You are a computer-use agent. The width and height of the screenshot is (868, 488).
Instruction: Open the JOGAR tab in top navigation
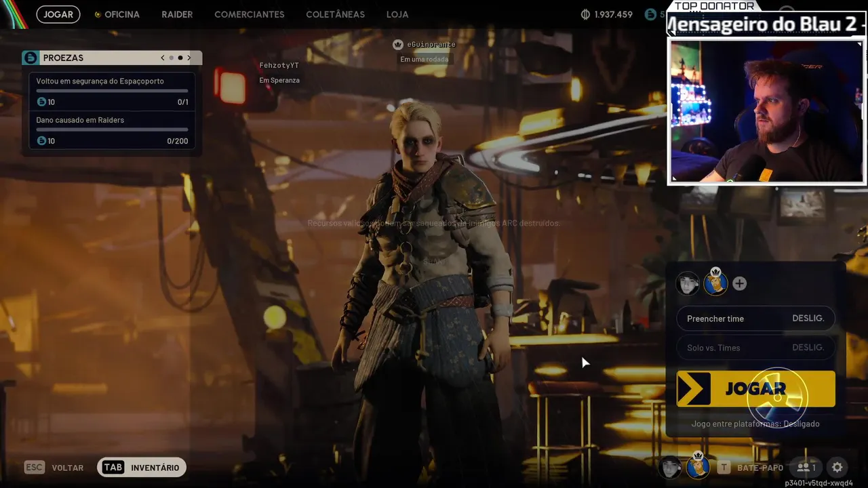58,14
